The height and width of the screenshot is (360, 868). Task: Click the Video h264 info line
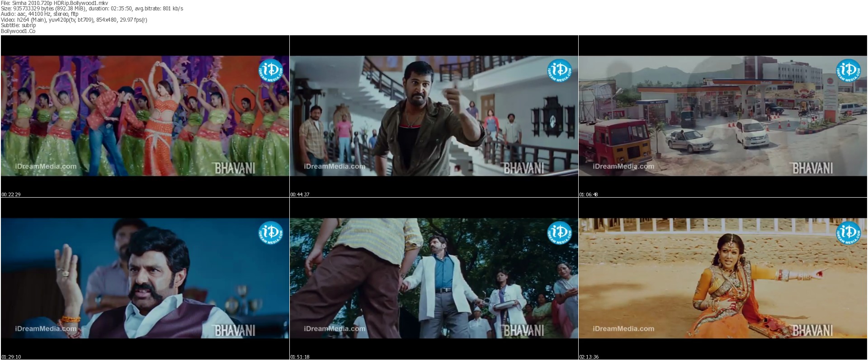pyautogui.click(x=74, y=20)
